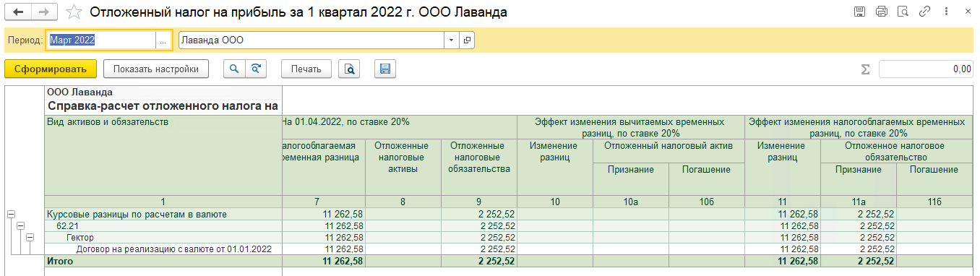Click column number 9 cell

478,202
